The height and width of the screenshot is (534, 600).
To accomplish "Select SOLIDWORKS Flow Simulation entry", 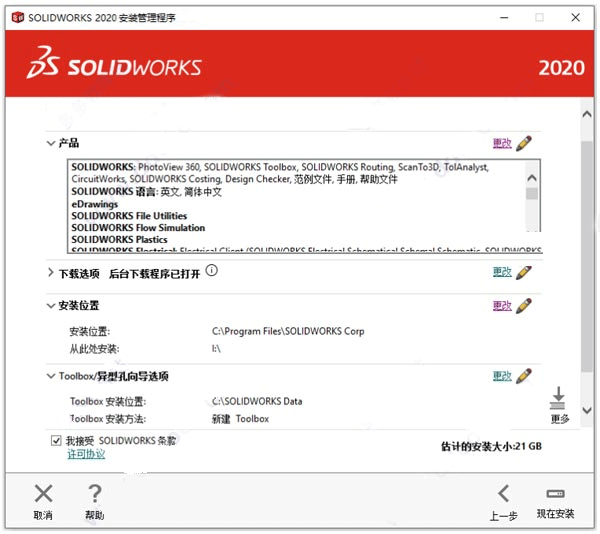I will click(x=138, y=228).
